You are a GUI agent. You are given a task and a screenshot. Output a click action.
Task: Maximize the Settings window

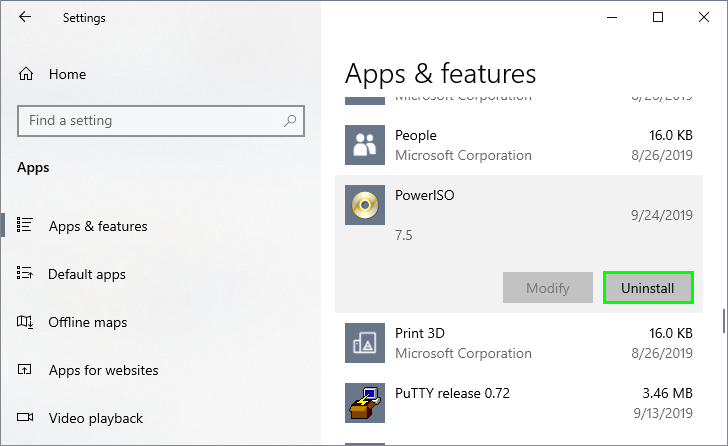point(658,17)
